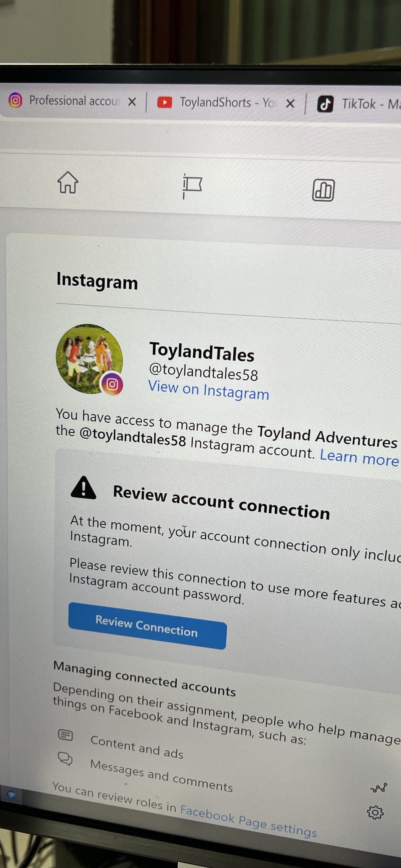
Task: Click the Messages and comments bubble icon
Action: [65, 758]
